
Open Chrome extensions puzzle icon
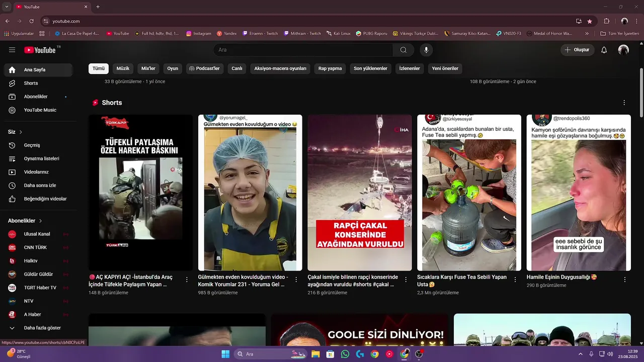606,21
